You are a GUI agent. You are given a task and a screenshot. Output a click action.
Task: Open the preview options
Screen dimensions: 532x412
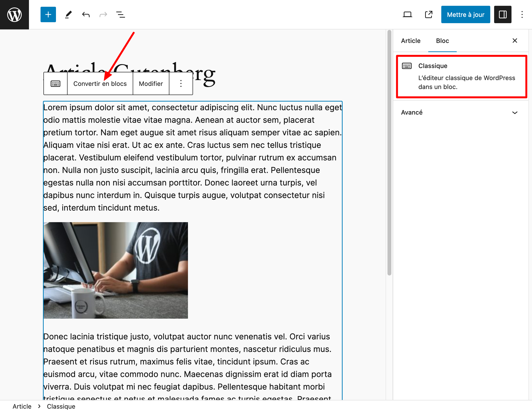click(407, 14)
